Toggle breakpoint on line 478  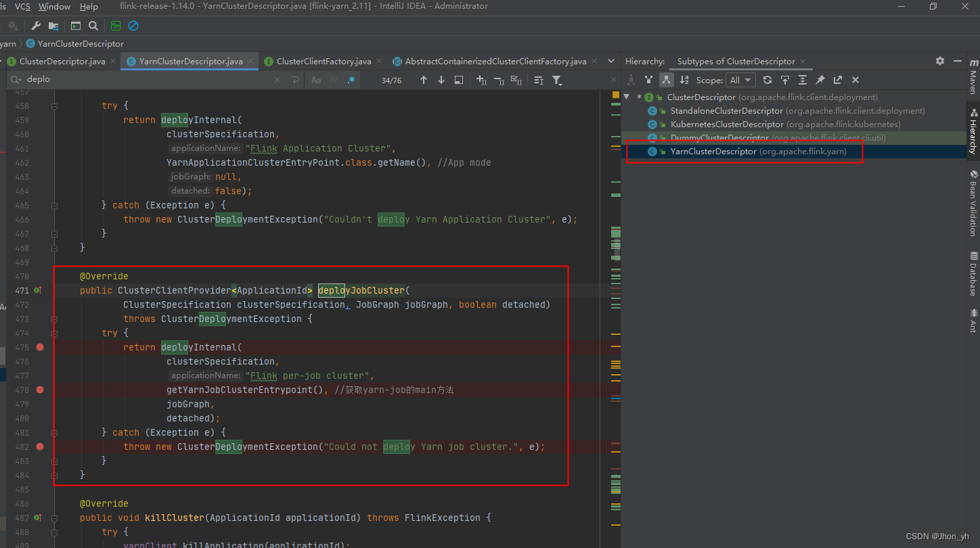coord(40,390)
